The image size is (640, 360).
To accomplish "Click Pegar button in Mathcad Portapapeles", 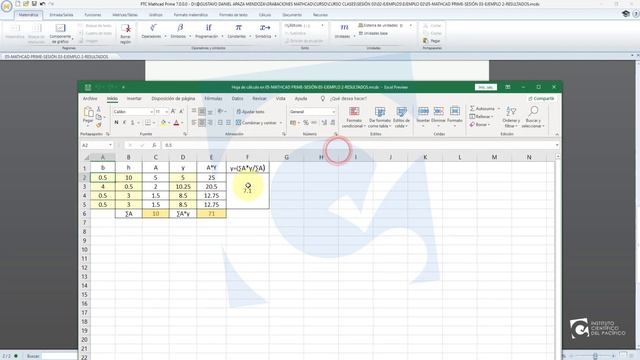I will [x=433, y=41].
